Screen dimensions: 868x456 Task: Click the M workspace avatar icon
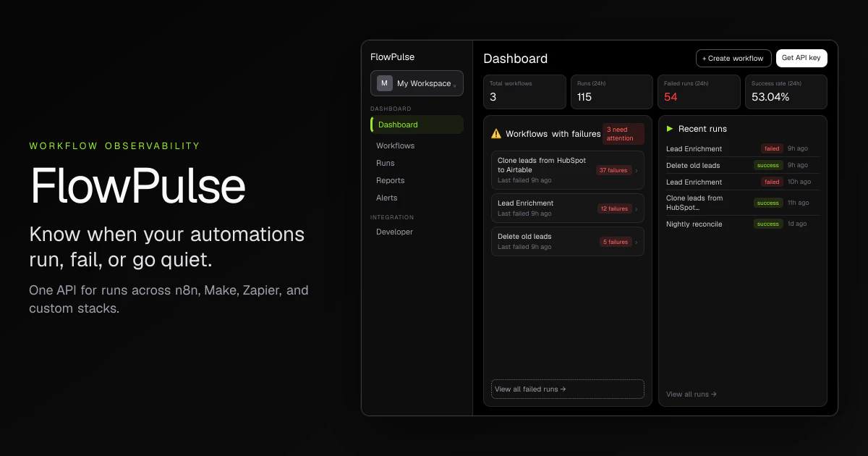tap(385, 83)
